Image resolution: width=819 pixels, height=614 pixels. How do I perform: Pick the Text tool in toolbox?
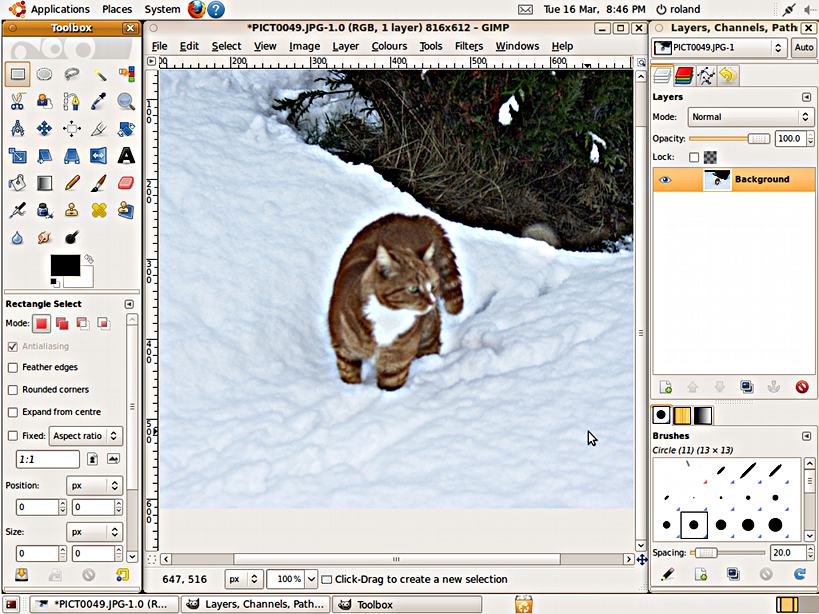pyautogui.click(x=126, y=155)
